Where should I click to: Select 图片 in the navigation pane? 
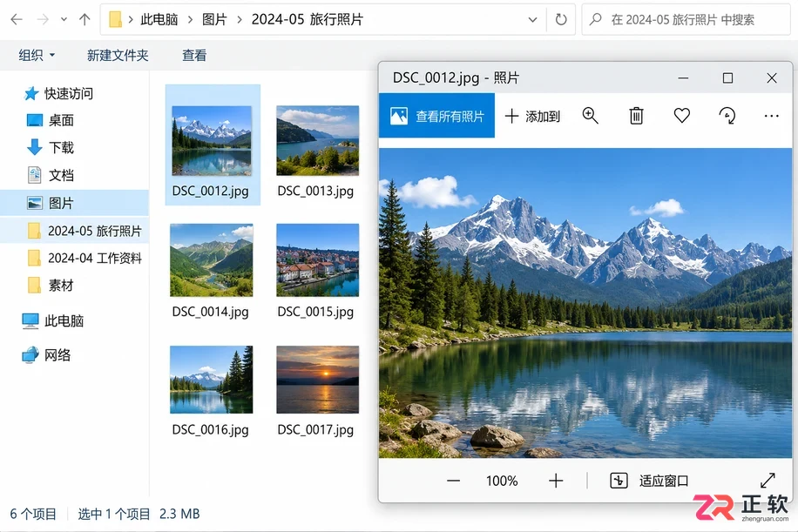coord(74,203)
